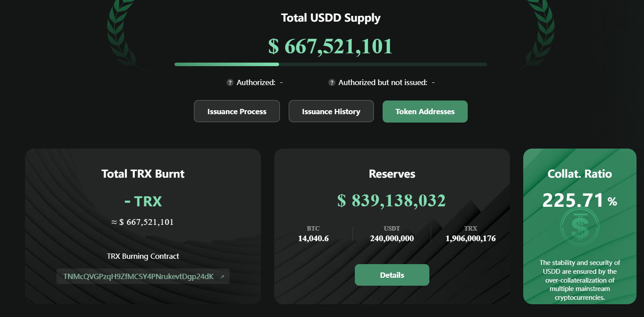Viewport: 644px width, 317px height.
Task: Click the Total USDD Supply heading
Action: pyautogui.click(x=331, y=18)
